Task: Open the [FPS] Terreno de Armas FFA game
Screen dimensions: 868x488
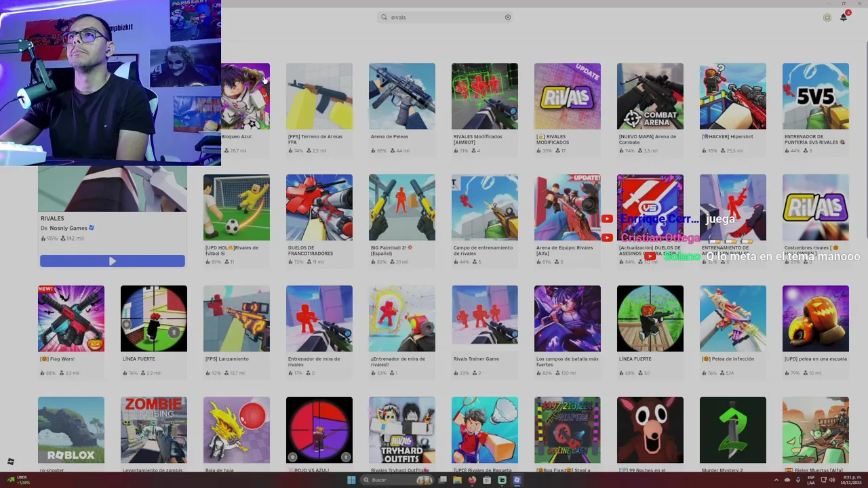Action: [x=319, y=96]
